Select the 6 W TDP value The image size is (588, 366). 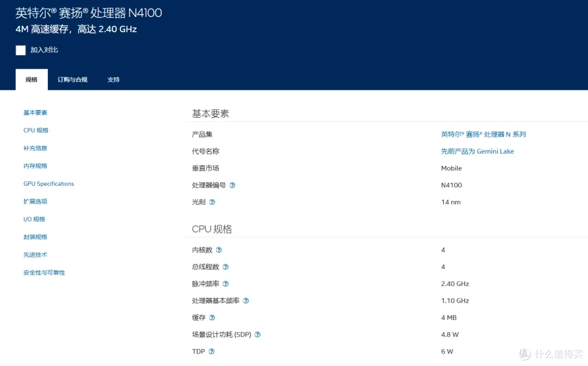[447, 351]
